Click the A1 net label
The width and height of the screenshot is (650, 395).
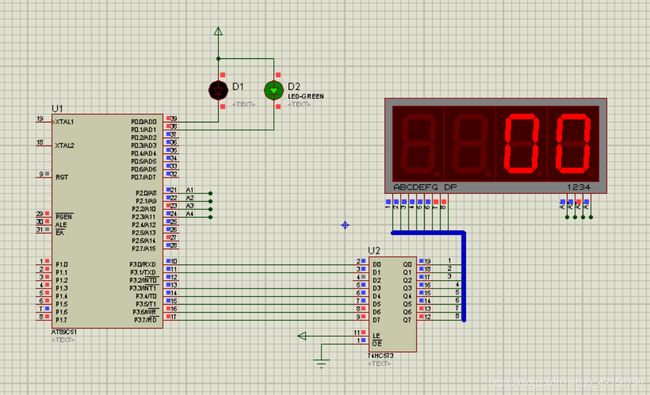pos(190,190)
